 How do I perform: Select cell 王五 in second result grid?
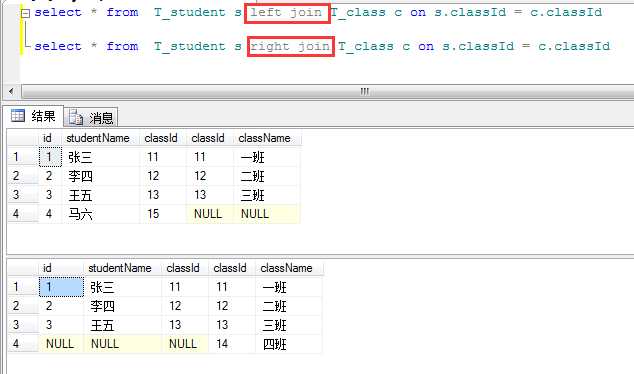tap(123, 325)
